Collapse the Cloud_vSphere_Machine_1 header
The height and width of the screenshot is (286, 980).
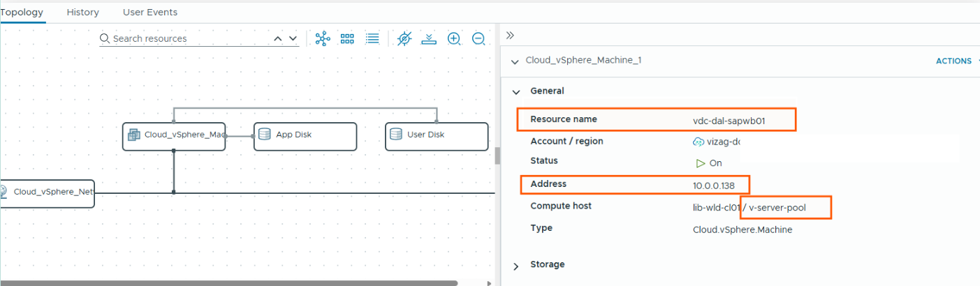click(515, 61)
